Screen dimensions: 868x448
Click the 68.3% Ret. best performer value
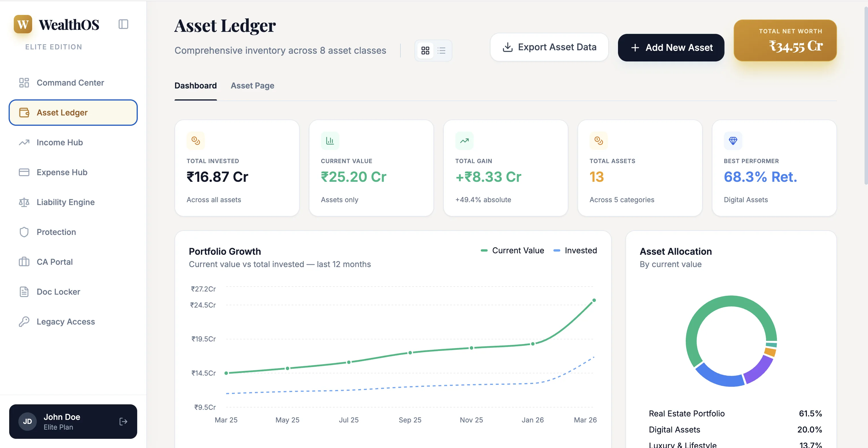point(760,177)
